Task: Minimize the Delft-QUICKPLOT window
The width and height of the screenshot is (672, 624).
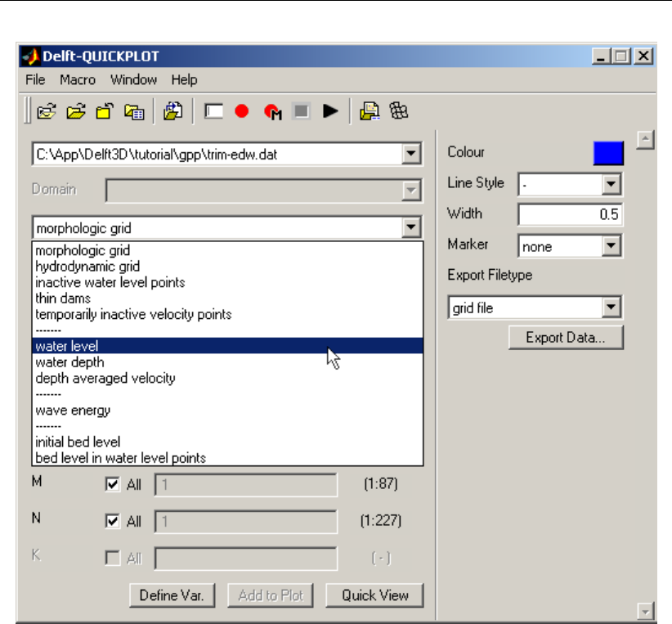Action: [x=600, y=56]
